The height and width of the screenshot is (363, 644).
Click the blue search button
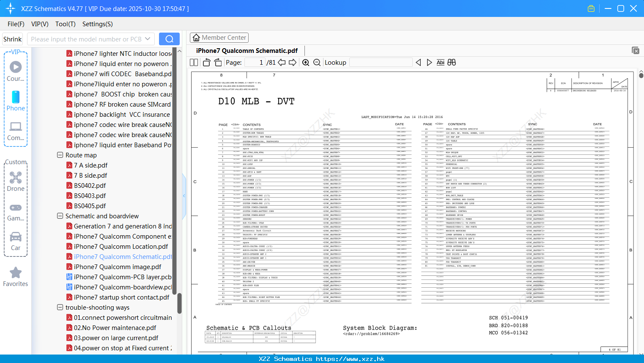coord(169,39)
